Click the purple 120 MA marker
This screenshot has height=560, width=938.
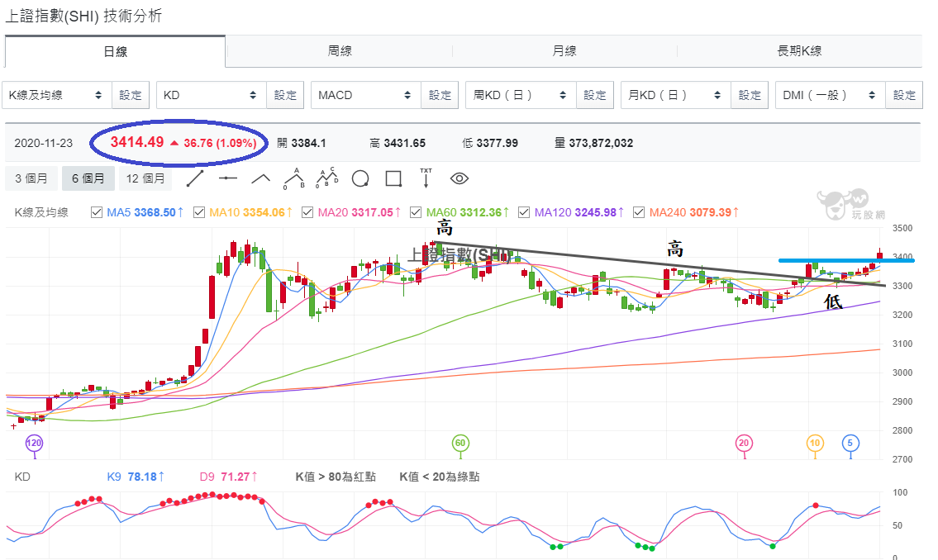34,444
